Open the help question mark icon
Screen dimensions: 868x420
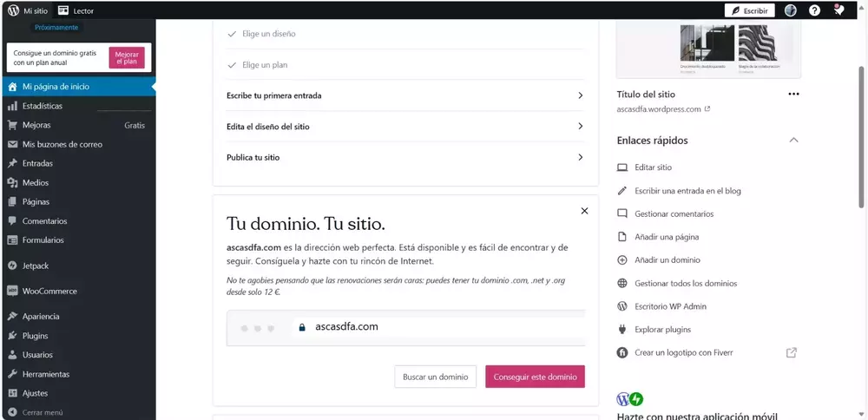click(814, 10)
